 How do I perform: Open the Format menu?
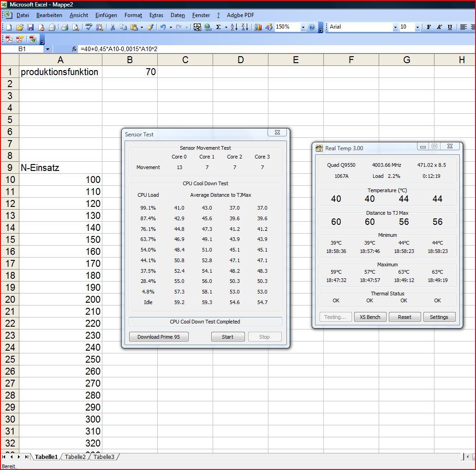133,15
